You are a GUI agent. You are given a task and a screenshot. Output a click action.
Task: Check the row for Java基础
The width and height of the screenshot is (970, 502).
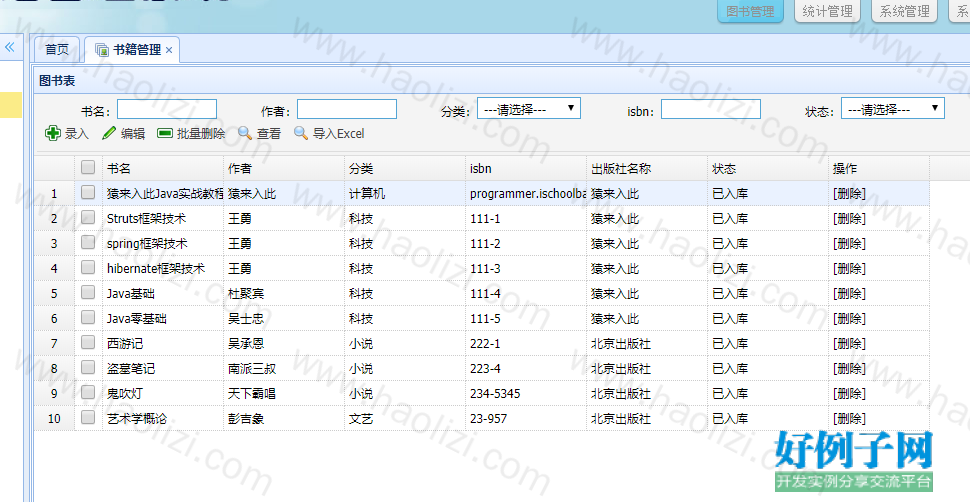tap(88, 292)
